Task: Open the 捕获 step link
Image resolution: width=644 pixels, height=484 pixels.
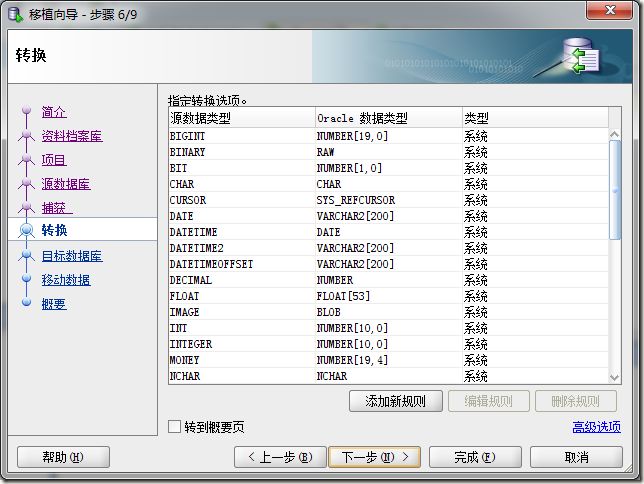Action: (57, 208)
